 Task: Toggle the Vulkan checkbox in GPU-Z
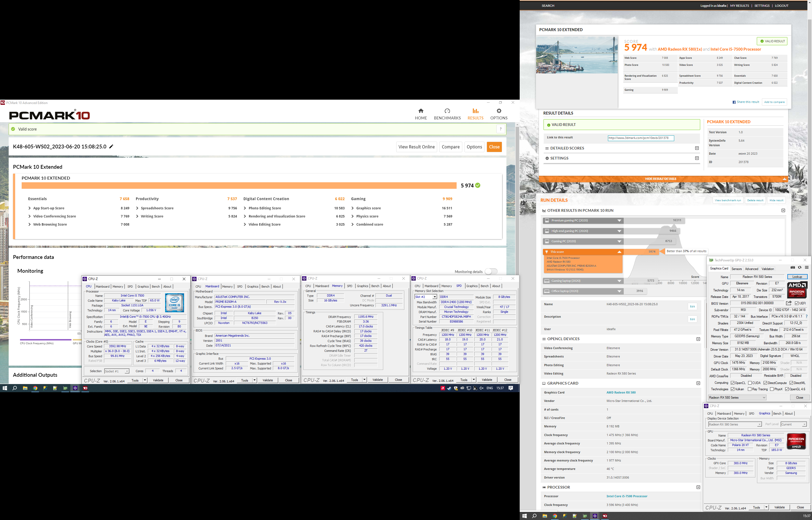point(732,389)
